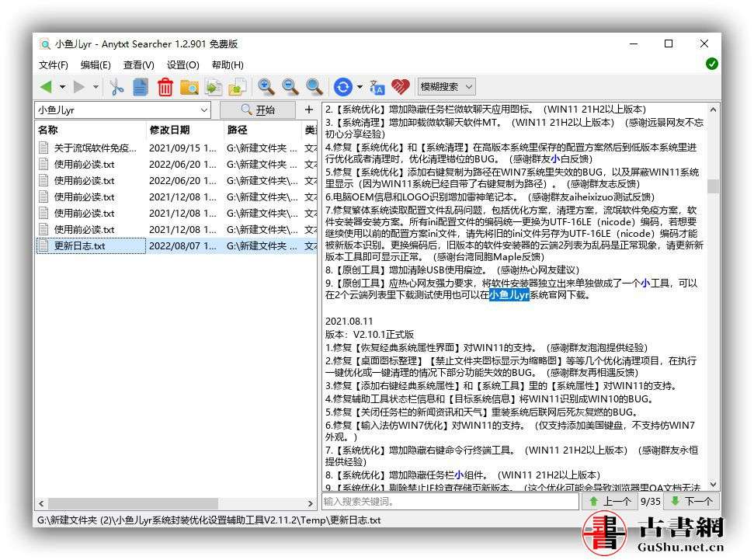
Task: Sort by the 路径 column header
Action: click(262, 130)
